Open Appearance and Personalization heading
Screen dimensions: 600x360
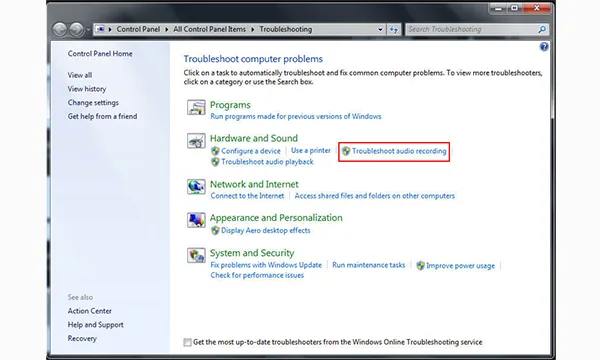coord(276,218)
